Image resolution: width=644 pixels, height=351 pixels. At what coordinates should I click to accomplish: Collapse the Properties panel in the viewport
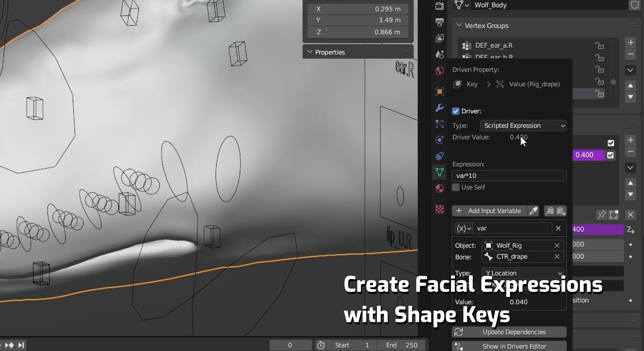[x=310, y=52]
